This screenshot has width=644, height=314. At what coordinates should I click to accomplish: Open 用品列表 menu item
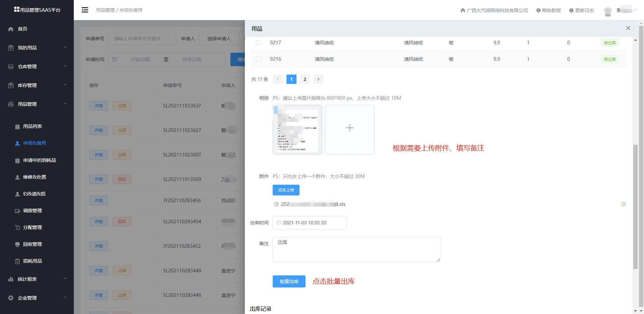tap(33, 127)
